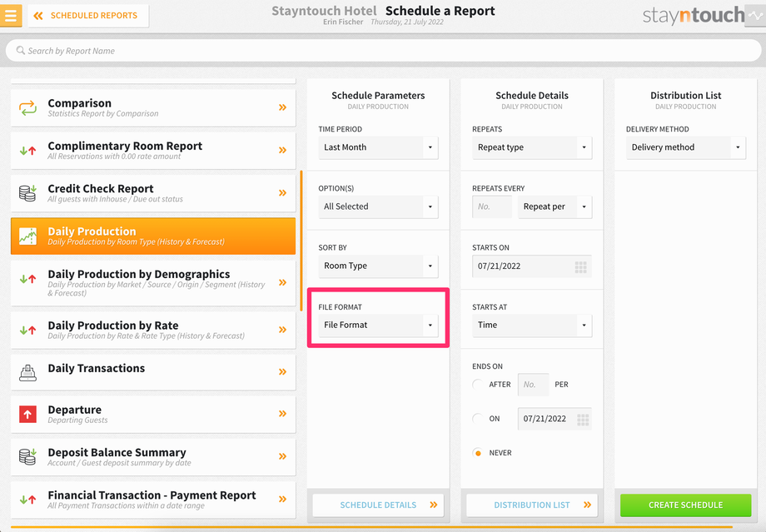
Task: Focus the Search by Report Name field
Action: point(383,51)
